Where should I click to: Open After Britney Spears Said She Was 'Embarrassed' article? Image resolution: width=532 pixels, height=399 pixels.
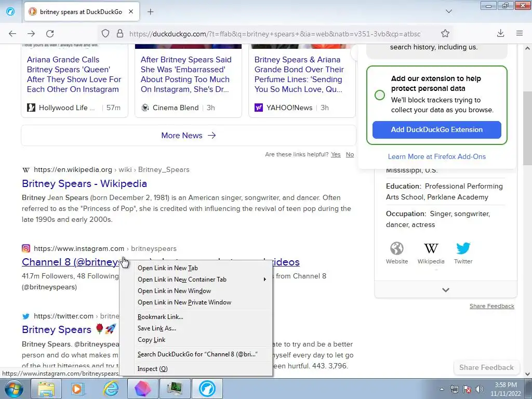pos(186,74)
